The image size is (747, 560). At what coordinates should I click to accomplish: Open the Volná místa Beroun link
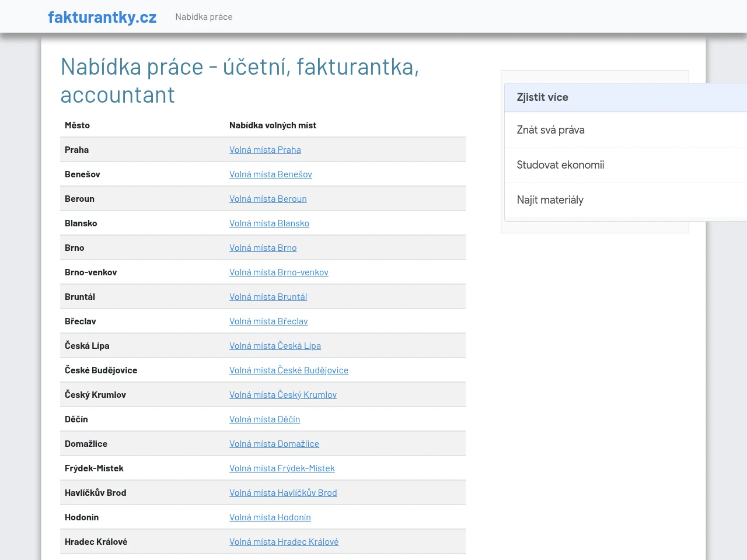click(268, 199)
